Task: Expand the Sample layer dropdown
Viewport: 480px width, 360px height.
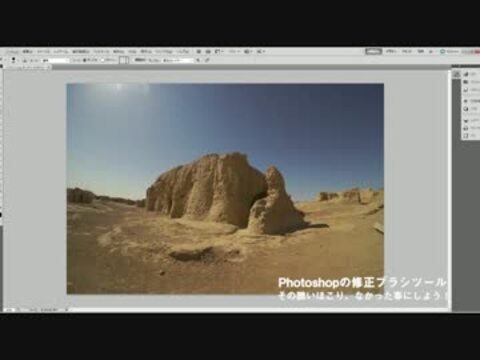Action: [x=178, y=60]
